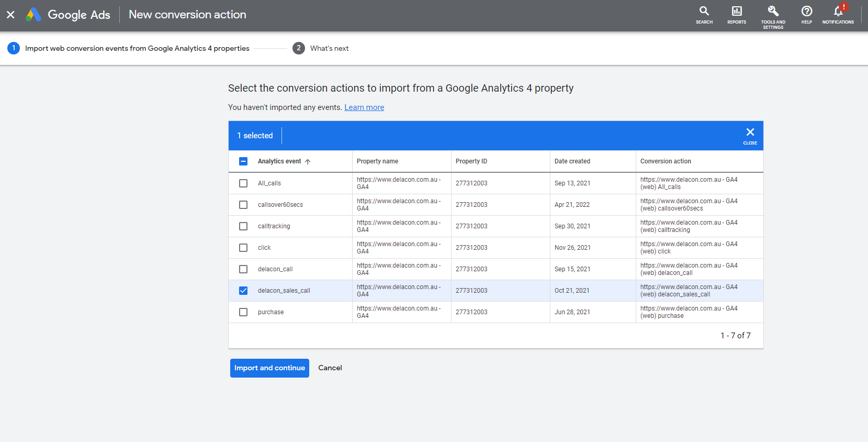Check the delacon_call row checkbox

(243, 269)
